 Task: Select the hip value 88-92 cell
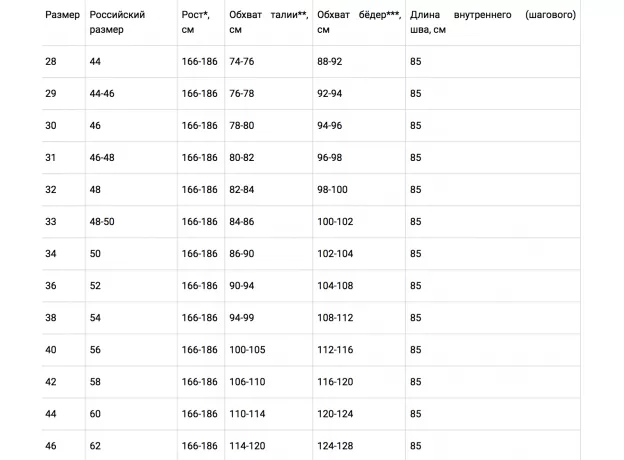[x=330, y=62]
